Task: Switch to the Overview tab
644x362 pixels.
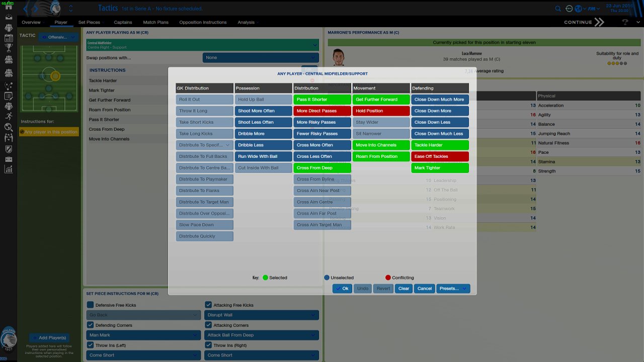Action: click(31, 23)
